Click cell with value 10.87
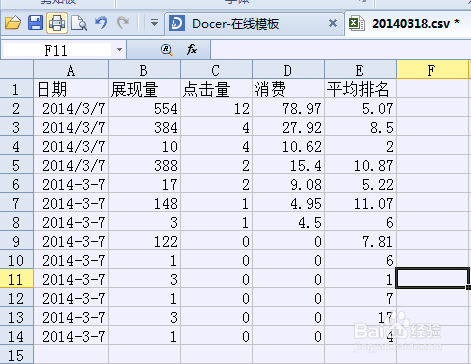Screen dimensions: 471x364 tap(360, 165)
